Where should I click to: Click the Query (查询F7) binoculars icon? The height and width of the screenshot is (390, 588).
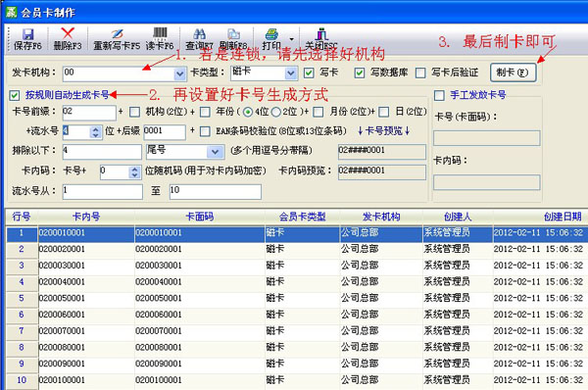click(x=199, y=34)
